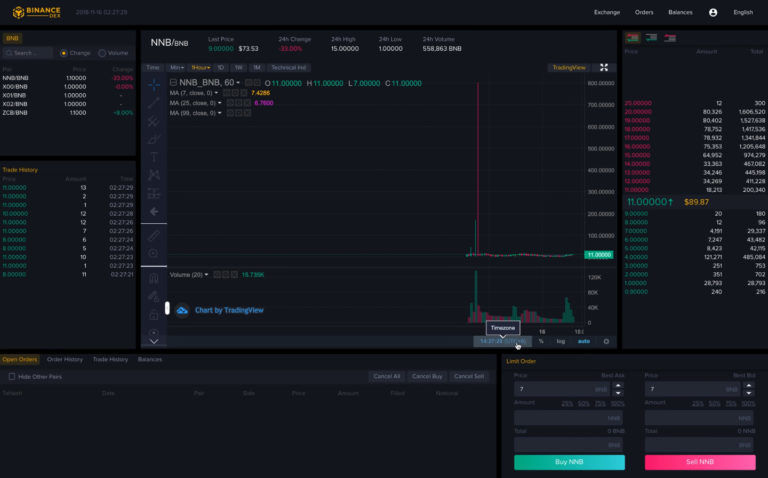Select the ruler measure tool

point(154,236)
